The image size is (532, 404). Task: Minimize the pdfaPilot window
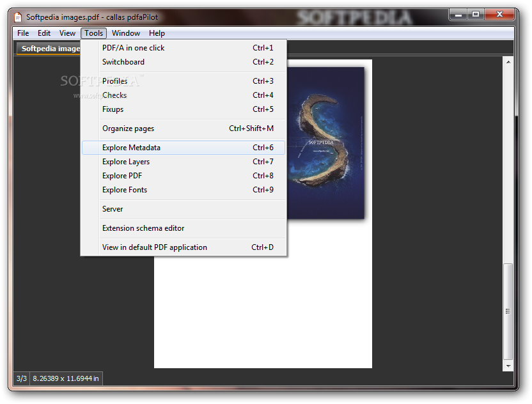[x=458, y=15]
